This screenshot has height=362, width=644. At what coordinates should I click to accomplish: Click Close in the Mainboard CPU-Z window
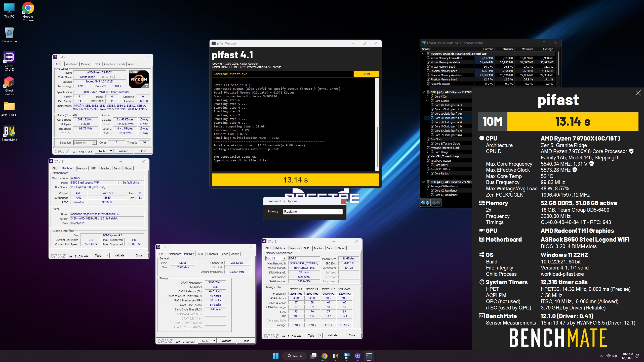pos(139,255)
